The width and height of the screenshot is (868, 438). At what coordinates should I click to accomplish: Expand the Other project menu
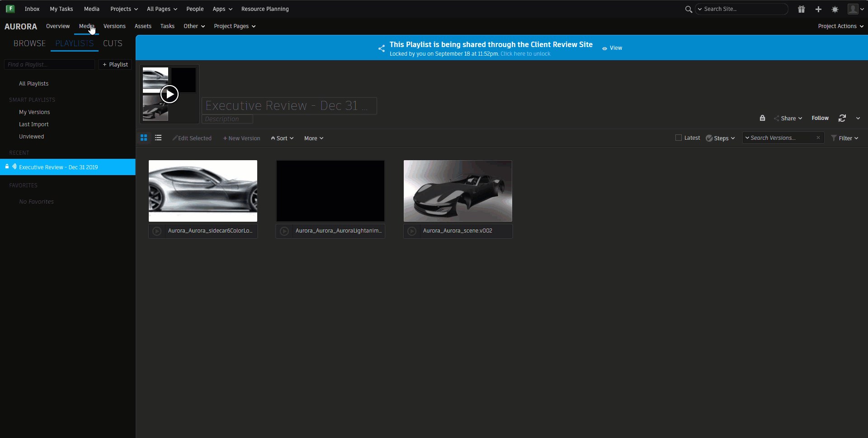point(194,26)
